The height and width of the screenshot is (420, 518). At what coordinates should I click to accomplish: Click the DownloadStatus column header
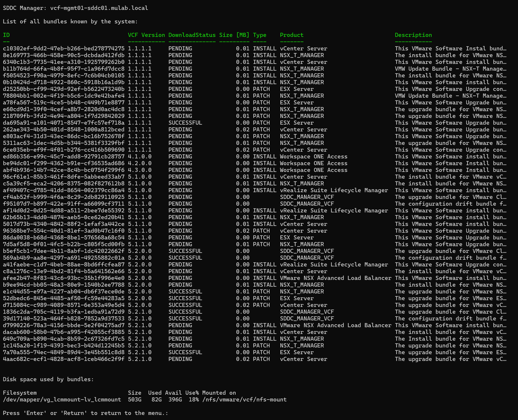pos(192,35)
